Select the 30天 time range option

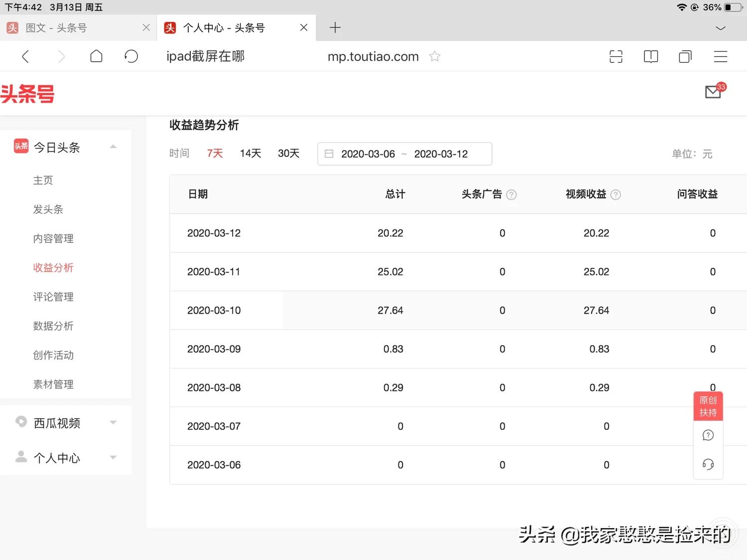coord(288,153)
